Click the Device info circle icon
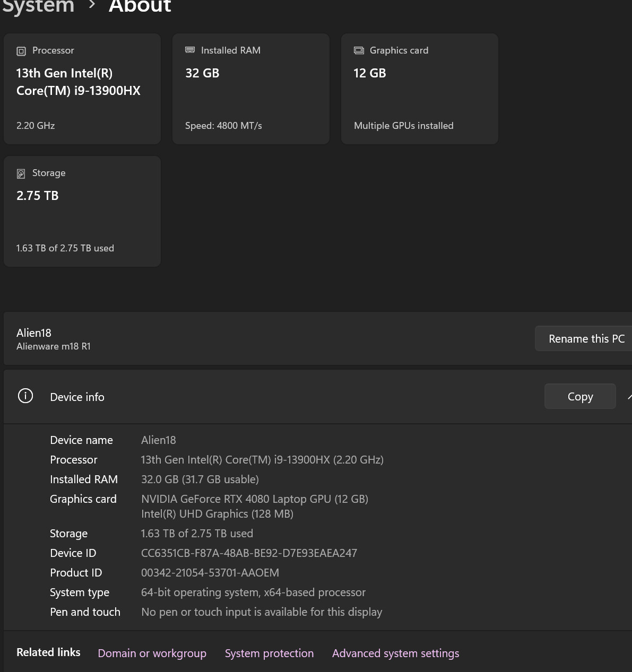 pos(25,396)
